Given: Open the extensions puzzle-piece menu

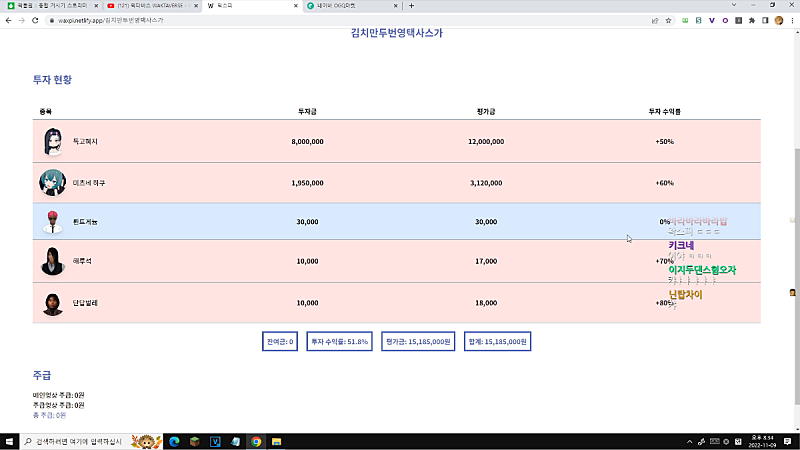Looking at the screenshot, I should click(752, 20).
